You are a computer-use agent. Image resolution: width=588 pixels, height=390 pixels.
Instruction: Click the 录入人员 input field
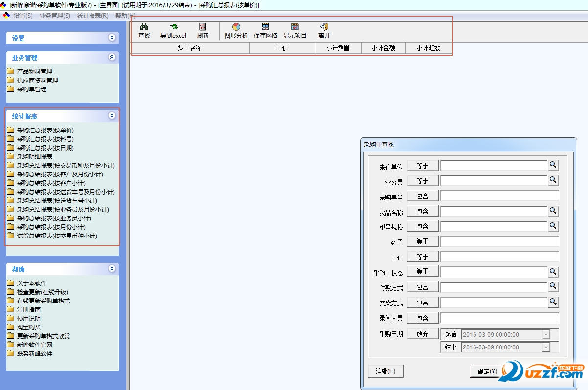coord(499,318)
